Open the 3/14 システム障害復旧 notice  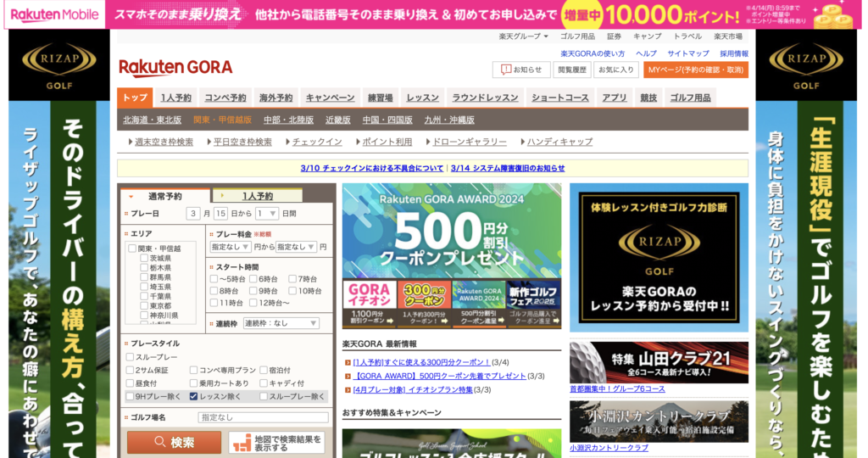tap(508, 169)
